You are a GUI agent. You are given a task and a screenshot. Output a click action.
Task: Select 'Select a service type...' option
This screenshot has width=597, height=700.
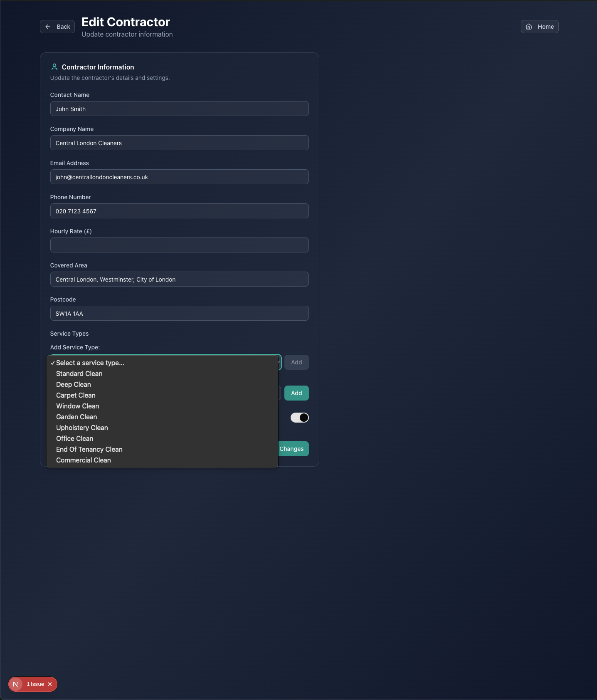click(x=162, y=363)
